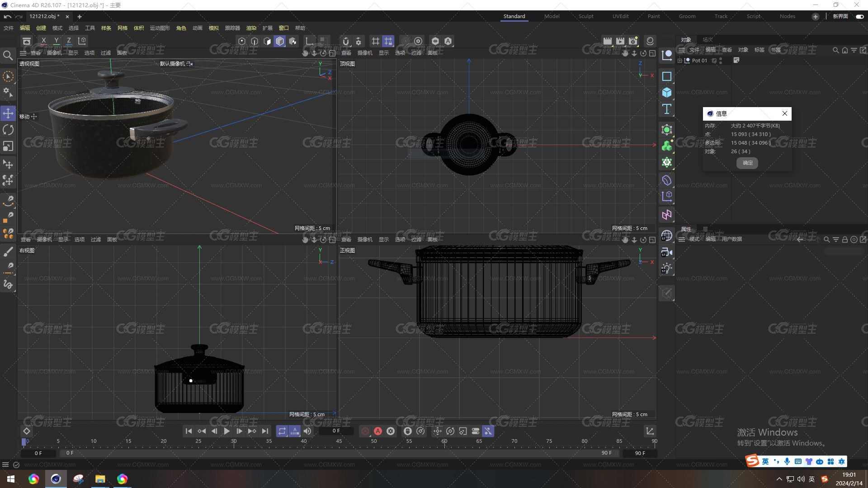Image resolution: width=868 pixels, height=488 pixels.
Task: Open Object Manager hamburger menu
Action: [681, 50]
